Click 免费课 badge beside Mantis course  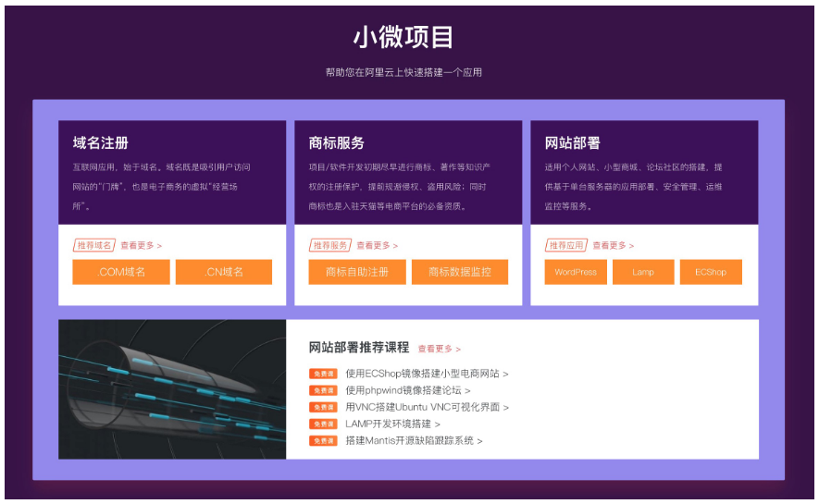(x=323, y=441)
